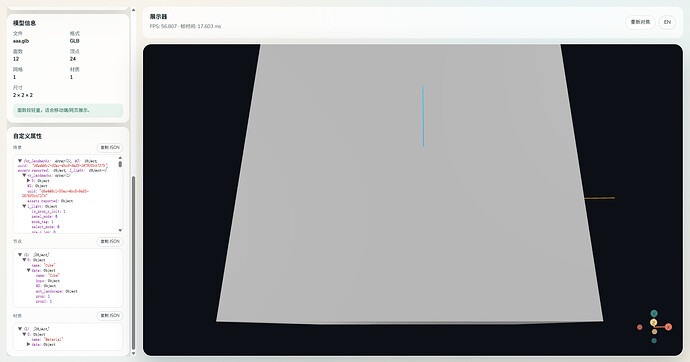Viewport: 690px width, 362px height.
Task: Click down arrow of scene JSON box scrollbar
Action: (120, 230)
